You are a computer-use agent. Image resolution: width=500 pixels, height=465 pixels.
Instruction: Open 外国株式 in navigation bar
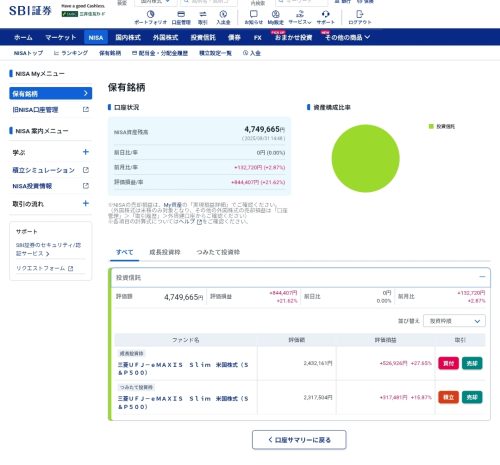[x=165, y=37]
